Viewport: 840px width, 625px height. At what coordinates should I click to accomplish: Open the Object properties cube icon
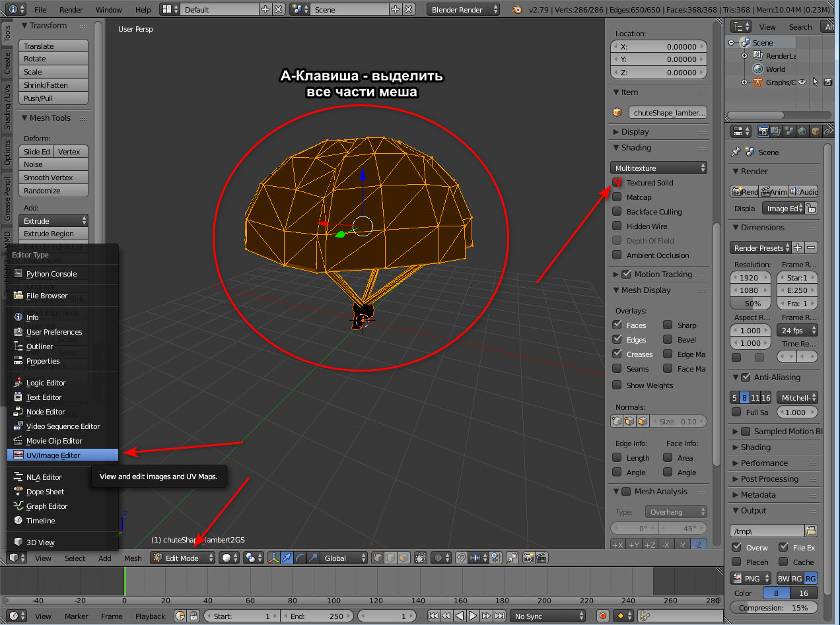(815, 131)
